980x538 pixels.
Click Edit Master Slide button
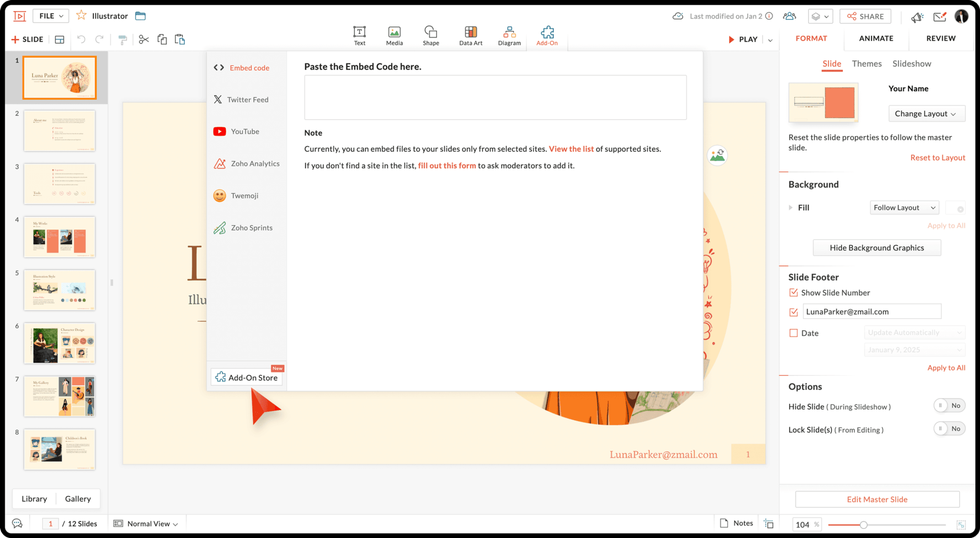click(877, 499)
